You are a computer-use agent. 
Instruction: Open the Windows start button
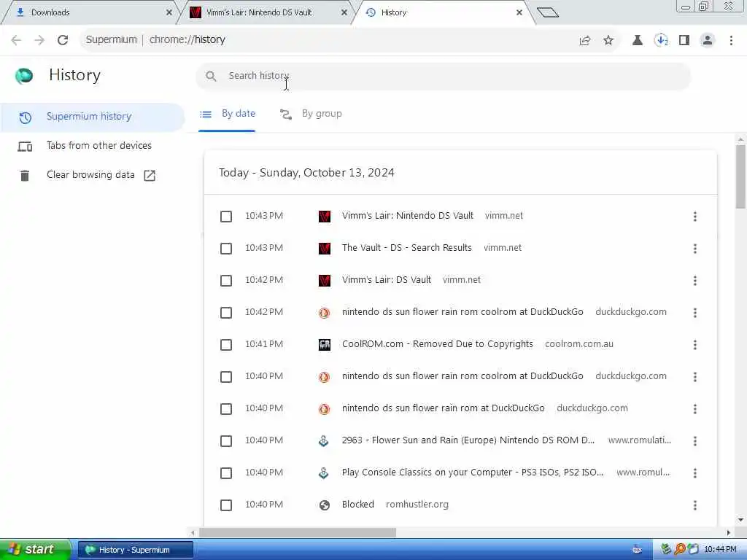[x=35, y=550]
